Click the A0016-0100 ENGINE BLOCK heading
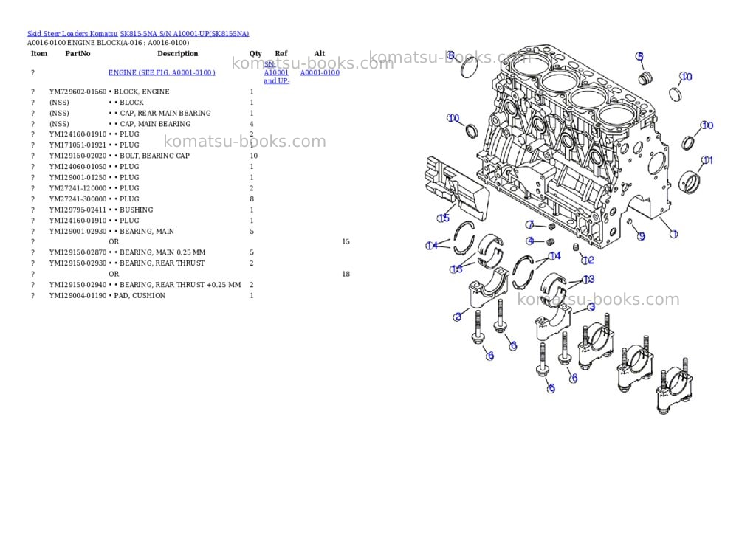The width and height of the screenshot is (756, 535). pyautogui.click(x=108, y=43)
